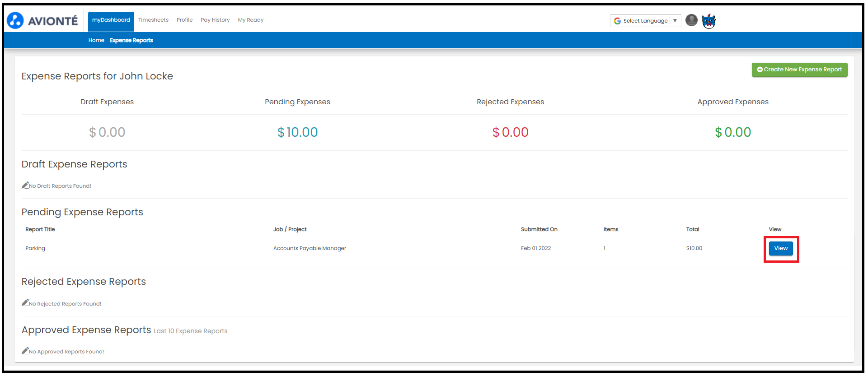Click the Parking report title cell
Screen dimensions: 868x376
[x=35, y=248]
